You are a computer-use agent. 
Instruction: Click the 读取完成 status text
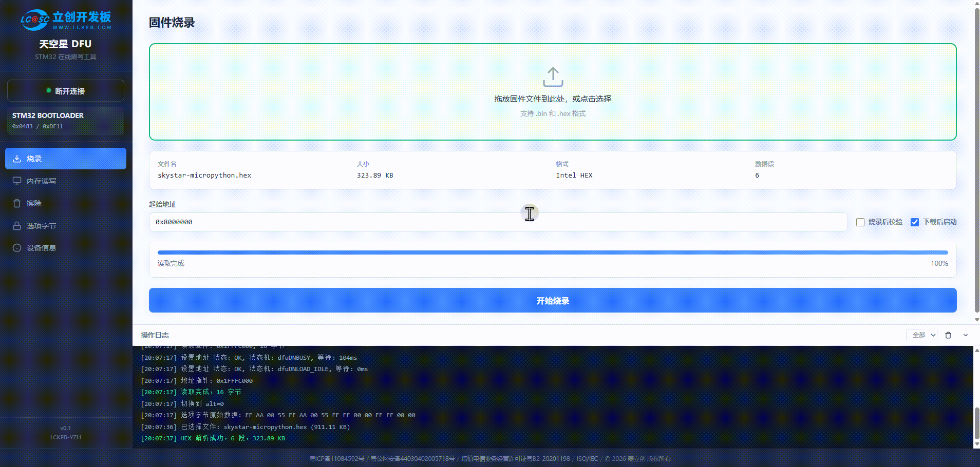(171, 263)
